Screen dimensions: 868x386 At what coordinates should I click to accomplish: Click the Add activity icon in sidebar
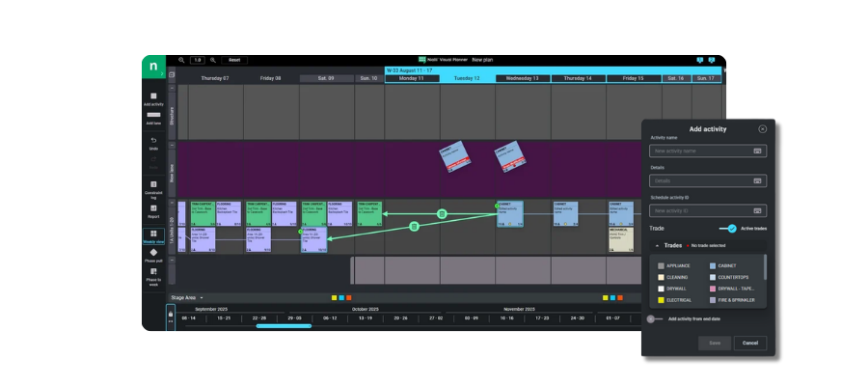153,96
